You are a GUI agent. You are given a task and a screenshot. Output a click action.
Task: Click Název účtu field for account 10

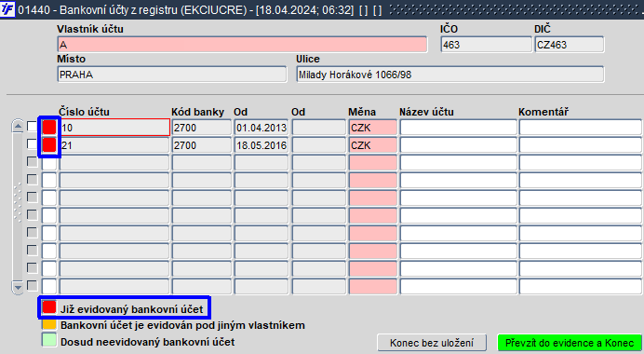tap(459, 128)
